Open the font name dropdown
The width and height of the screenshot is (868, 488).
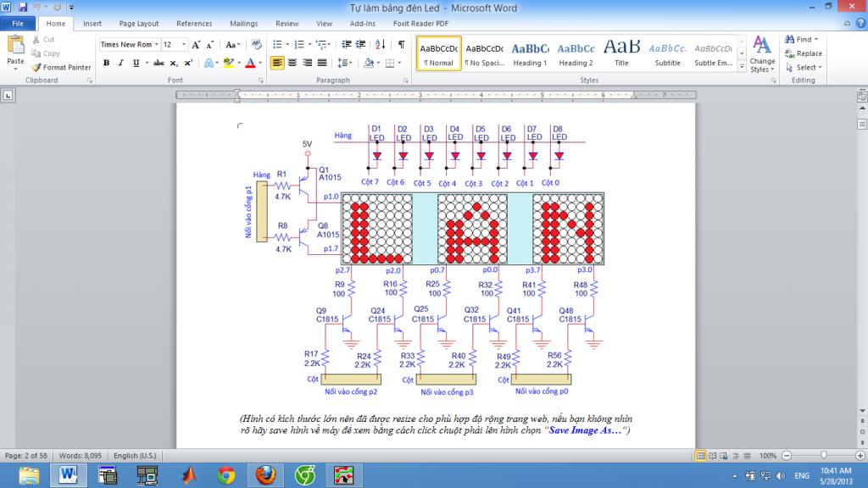(157, 45)
